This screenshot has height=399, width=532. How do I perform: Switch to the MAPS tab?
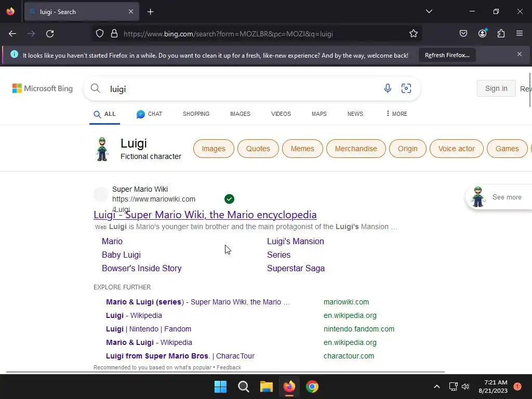click(320, 114)
